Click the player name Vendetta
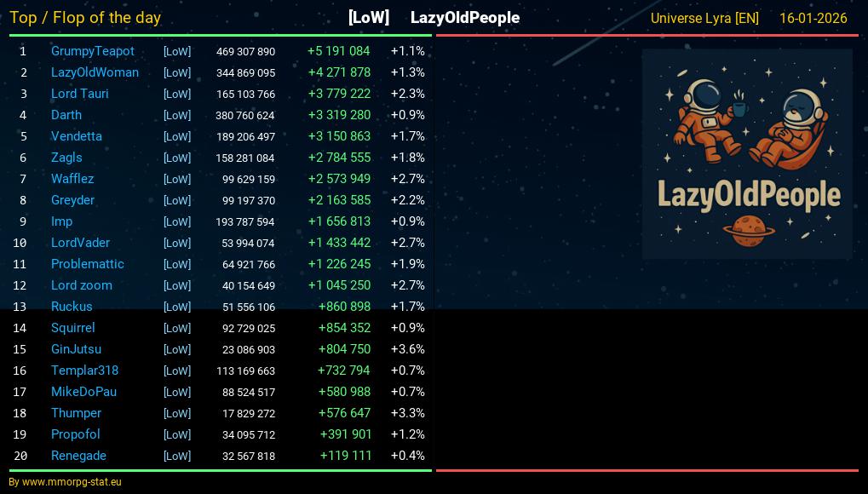Viewport: 868px width, 494px height. pos(76,136)
